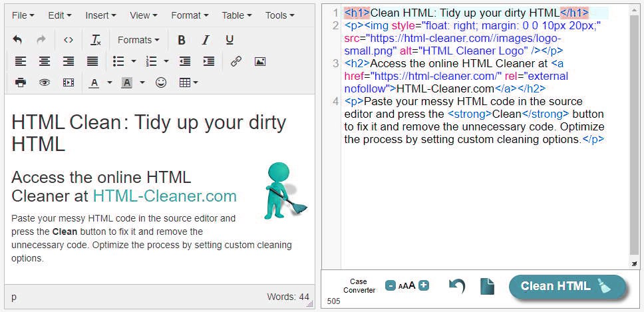Viewport: 644px width, 312px height.
Task: Increase font size with the plus button
Action: pyautogui.click(x=424, y=285)
